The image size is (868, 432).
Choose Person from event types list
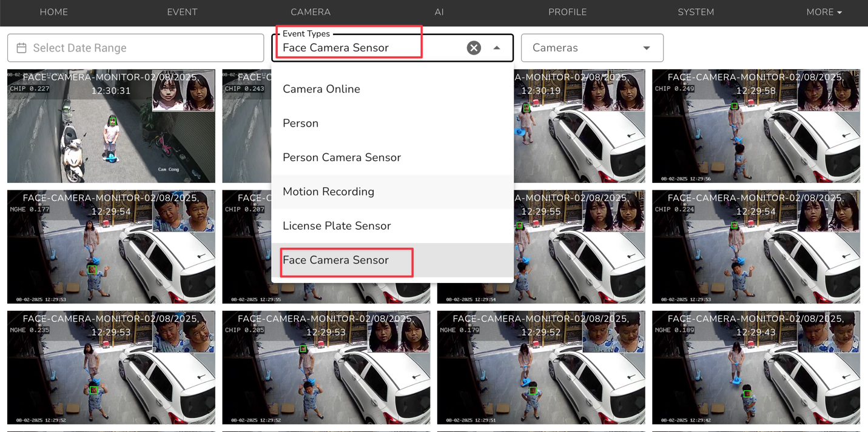pos(301,123)
